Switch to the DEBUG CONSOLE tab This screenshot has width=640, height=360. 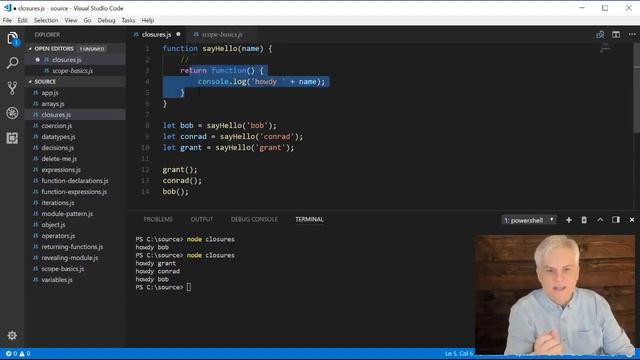pos(254,220)
